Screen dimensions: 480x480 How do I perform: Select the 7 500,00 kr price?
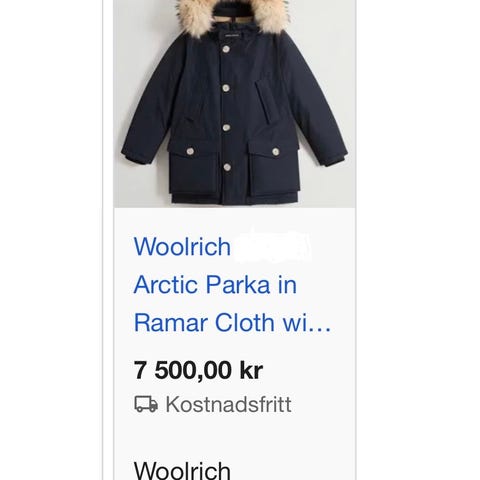198,370
